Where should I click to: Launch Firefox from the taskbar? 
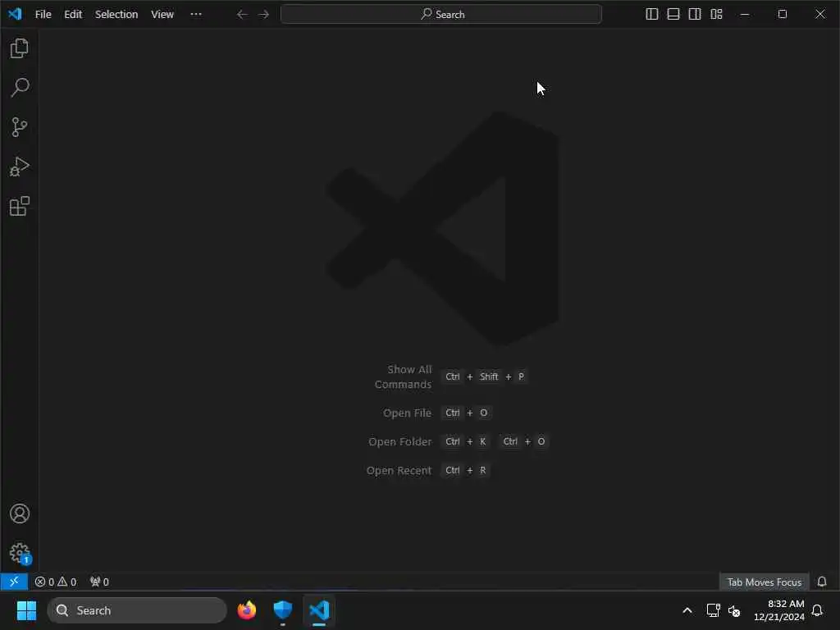(x=247, y=610)
